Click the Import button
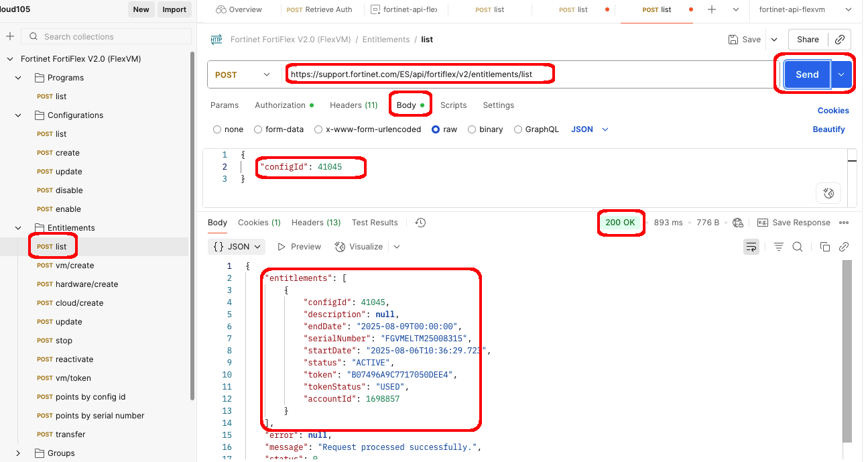Viewport: 868px width, 462px height. [x=174, y=9]
